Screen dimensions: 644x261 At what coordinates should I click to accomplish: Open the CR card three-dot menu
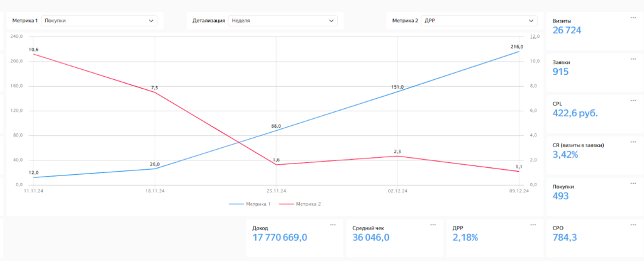pos(633,142)
